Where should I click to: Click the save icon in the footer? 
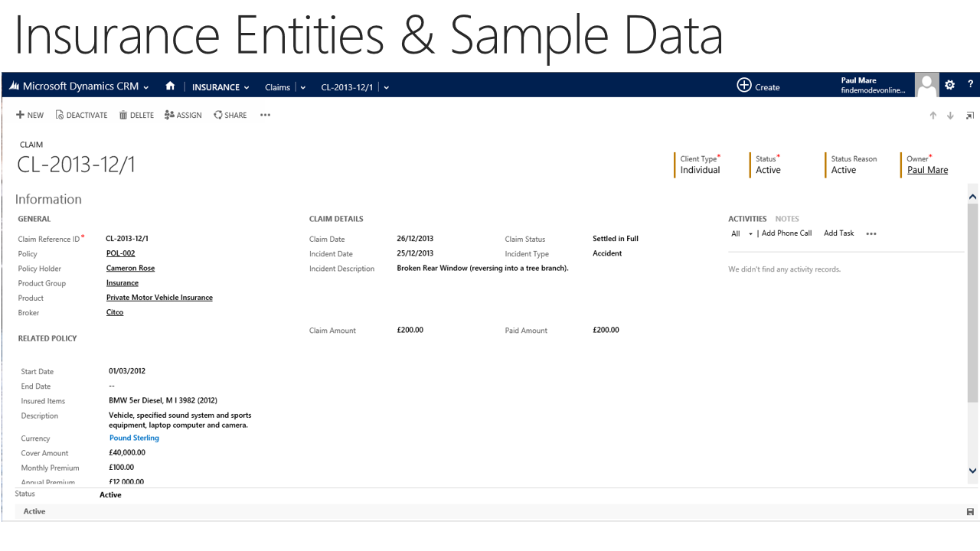point(970,512)
